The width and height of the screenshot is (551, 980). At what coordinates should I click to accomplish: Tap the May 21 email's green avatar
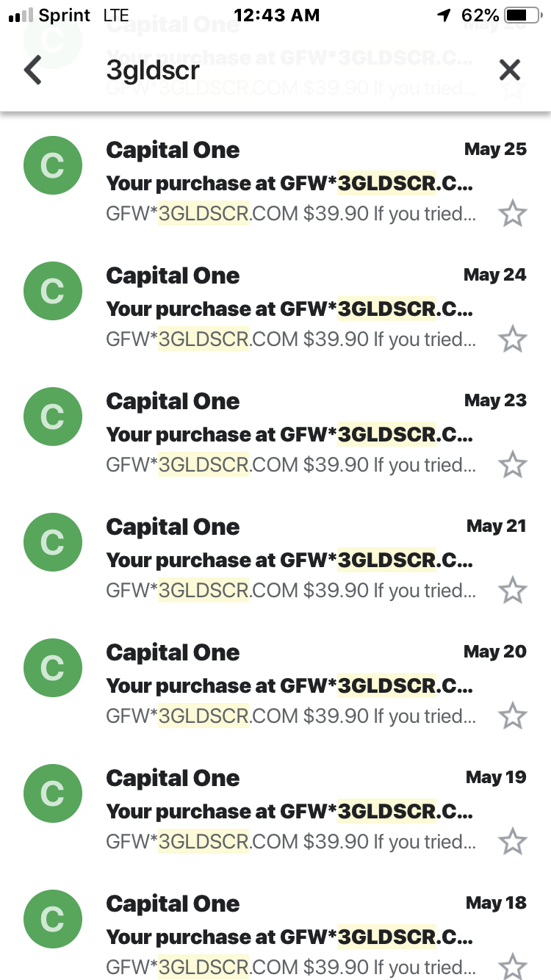[x=52, y=543]
